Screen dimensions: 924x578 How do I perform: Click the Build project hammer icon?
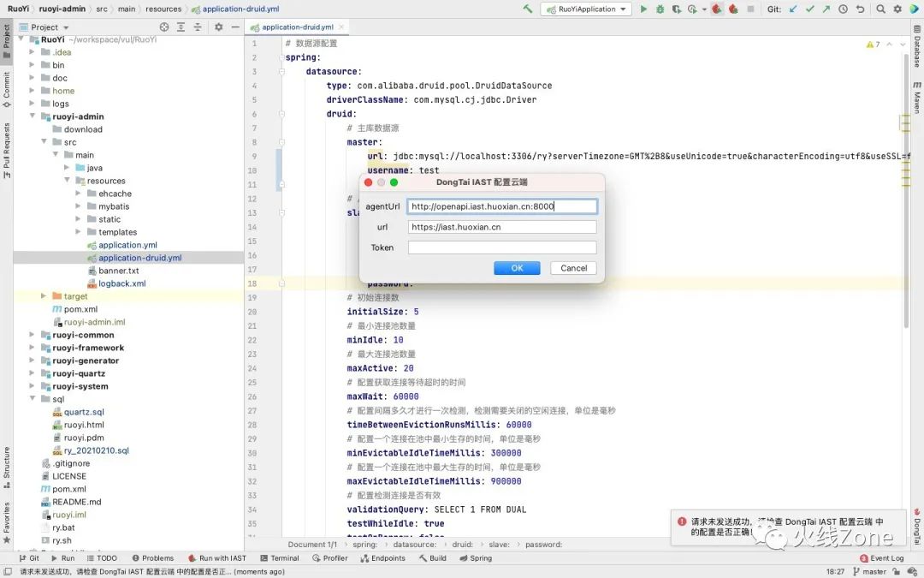point(527,9)
